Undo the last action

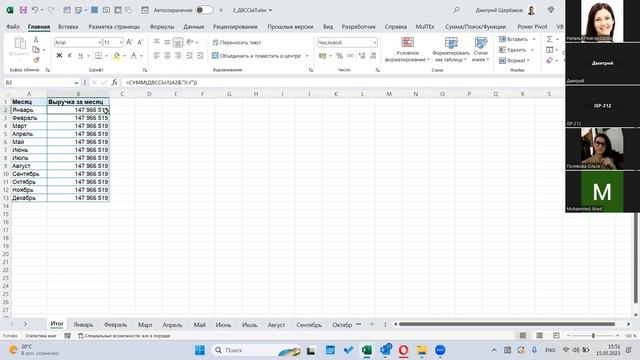35,10
